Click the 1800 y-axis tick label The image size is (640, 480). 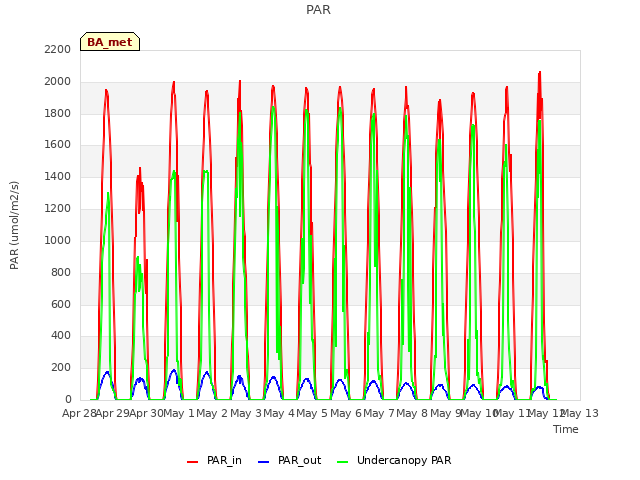tap(58, 113)
